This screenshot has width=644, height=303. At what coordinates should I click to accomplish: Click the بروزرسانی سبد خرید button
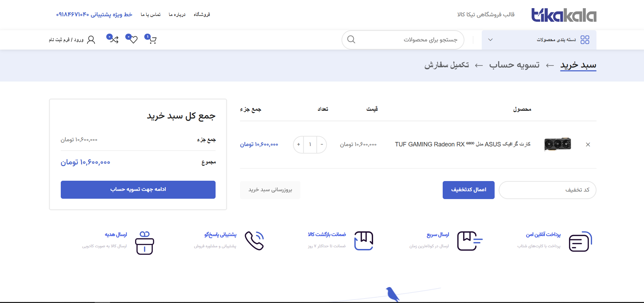[270, 190]
